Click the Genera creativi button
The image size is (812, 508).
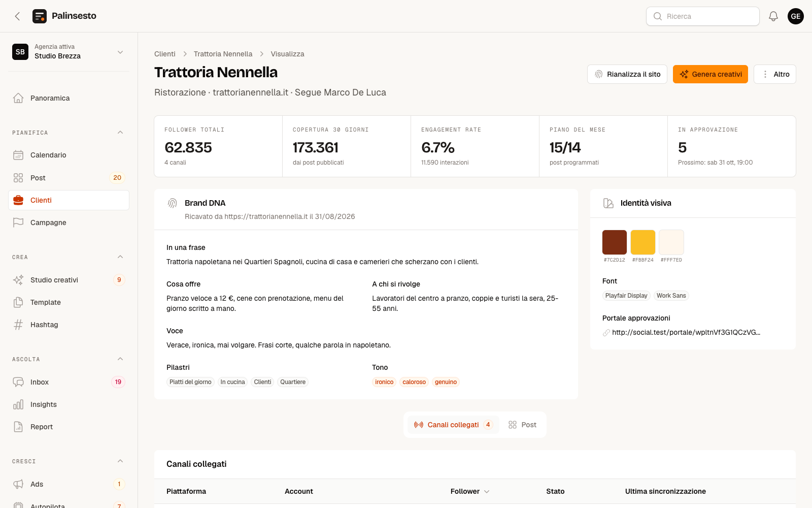pos(710,74)
